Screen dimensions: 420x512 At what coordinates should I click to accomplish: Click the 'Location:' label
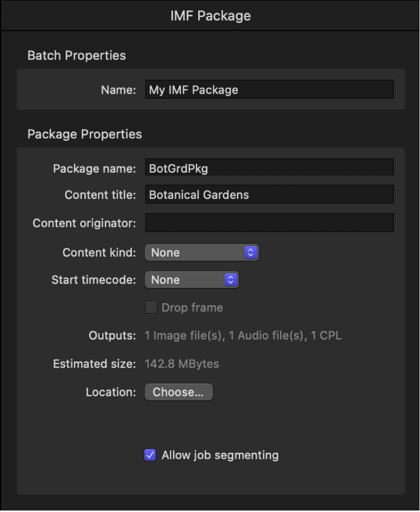click(x=110, y=392)
